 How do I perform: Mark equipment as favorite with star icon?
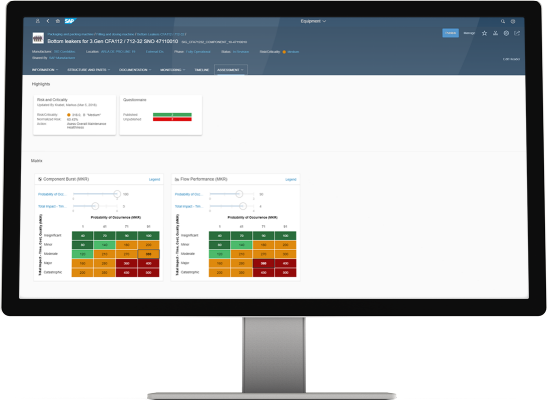(484, 33)
